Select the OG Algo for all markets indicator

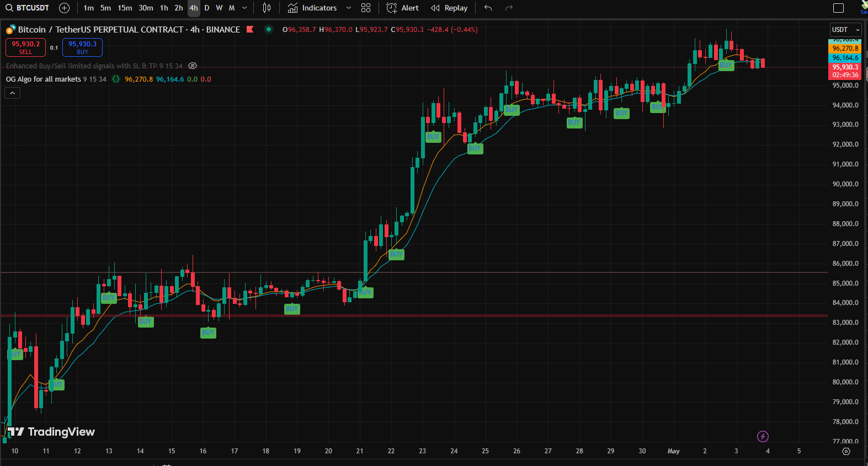[x=44, y=79]
